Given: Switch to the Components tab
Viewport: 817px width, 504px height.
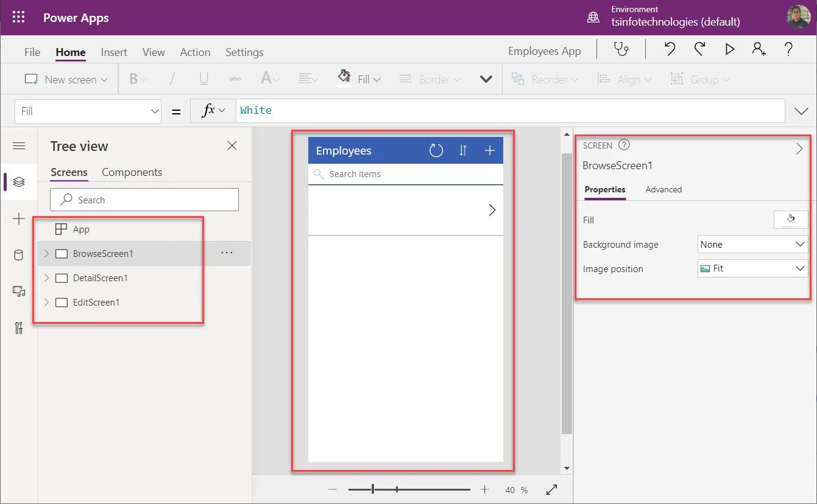Looking at the screenshot, I should pos(132,172).
